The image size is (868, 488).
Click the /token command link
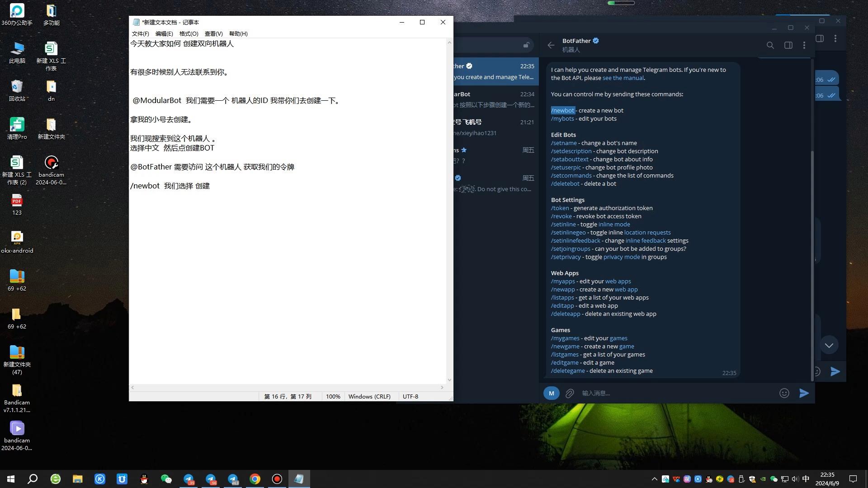pyautogui.click(x=560, y=208)
